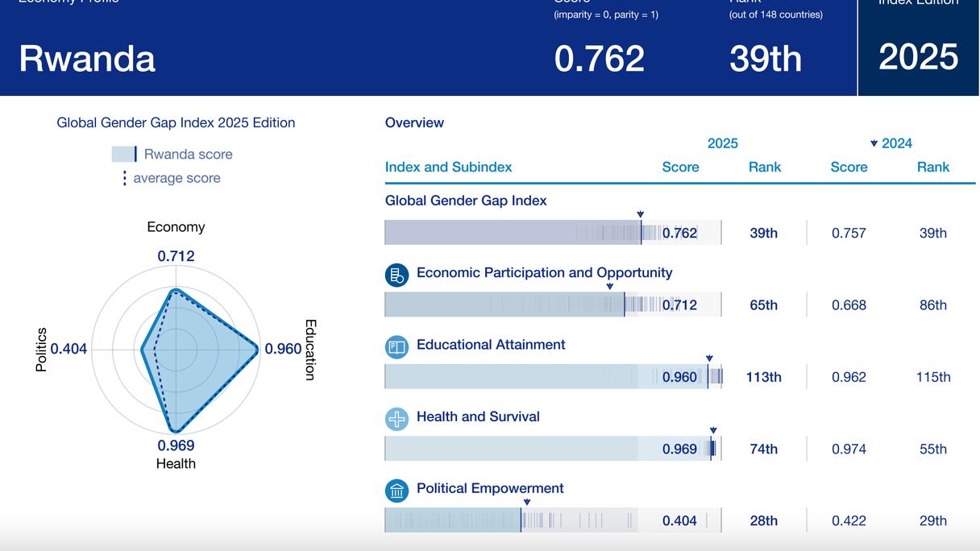
Task: Click the large Rwanda country title
Action: point(87,59)
